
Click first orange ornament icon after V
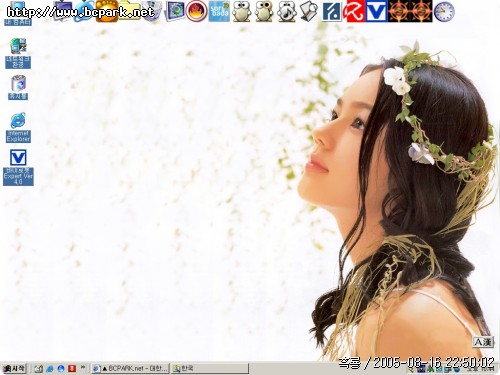pyautogui.click(x=399, y=11)
